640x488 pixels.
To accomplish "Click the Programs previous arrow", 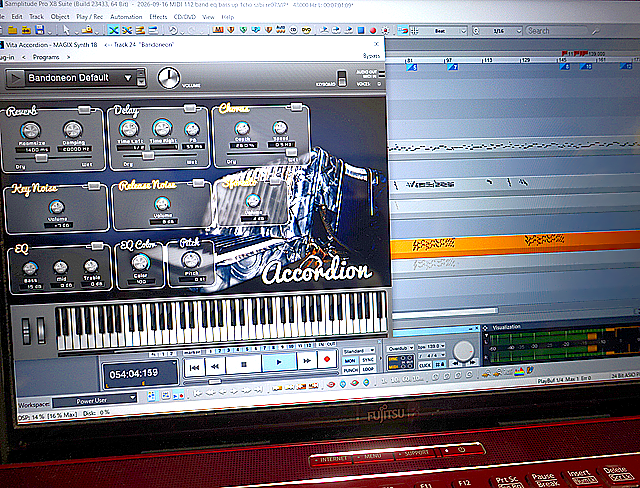I will coord(23,57).
